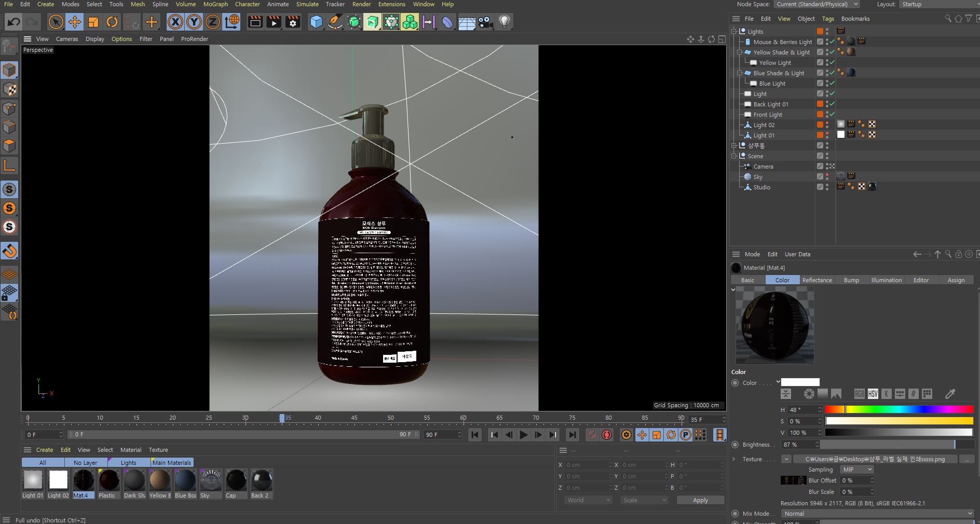Open the Render menu
Viewport: 980px width, 524px height.
362,4
